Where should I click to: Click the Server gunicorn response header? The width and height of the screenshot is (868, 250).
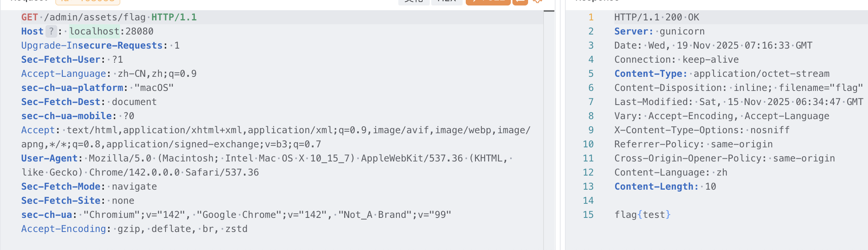pyautogui.click(x=659, y=31)
